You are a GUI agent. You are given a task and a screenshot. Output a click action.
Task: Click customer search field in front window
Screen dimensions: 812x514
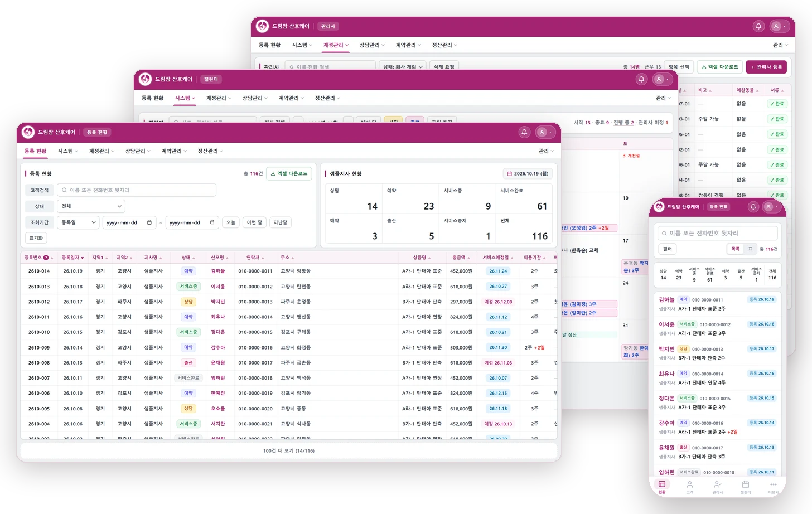click(137, 190)
